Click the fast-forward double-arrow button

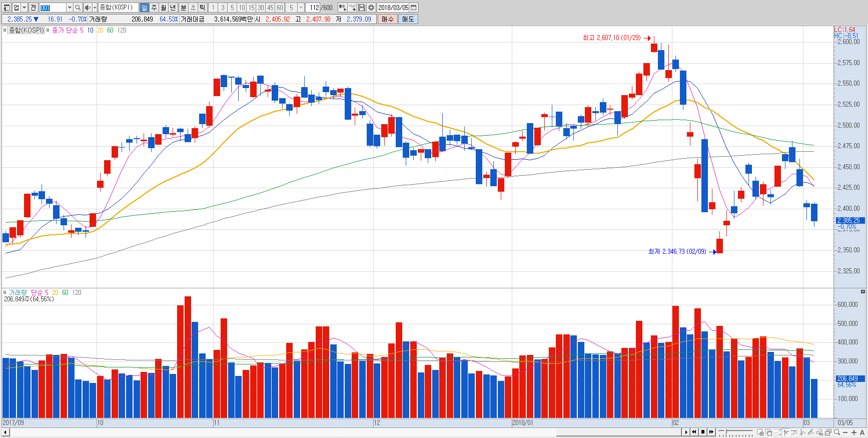(x=711, y=432)
